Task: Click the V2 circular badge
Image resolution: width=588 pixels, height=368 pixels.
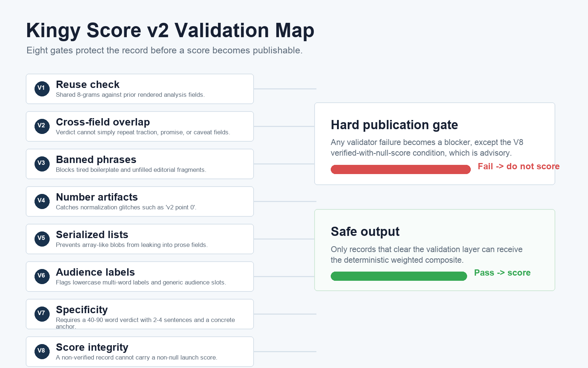Action: [42, 126]
